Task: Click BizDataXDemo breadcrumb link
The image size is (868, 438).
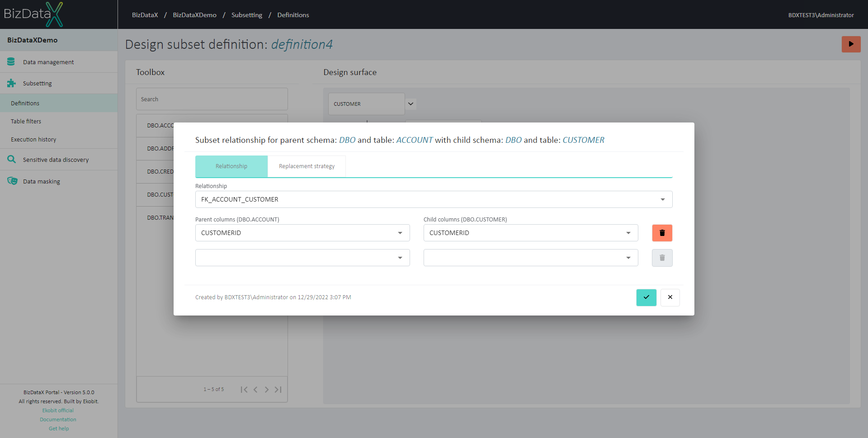Action: pos(194,15)
